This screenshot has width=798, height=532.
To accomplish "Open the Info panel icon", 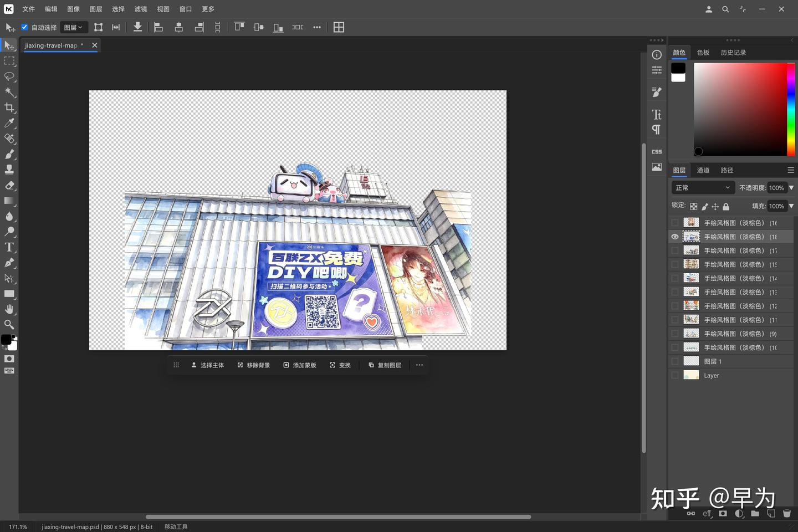I will click(x=657, y=55).
